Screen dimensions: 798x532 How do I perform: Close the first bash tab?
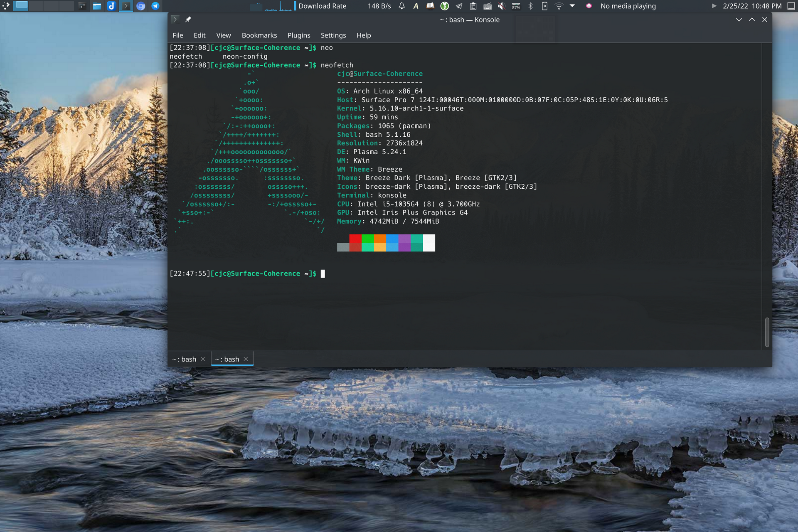[203, 359]
